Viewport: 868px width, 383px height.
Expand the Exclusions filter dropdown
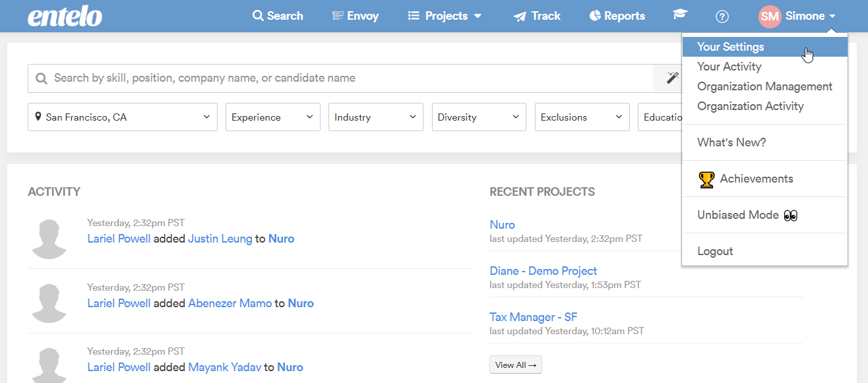point(582,117)
